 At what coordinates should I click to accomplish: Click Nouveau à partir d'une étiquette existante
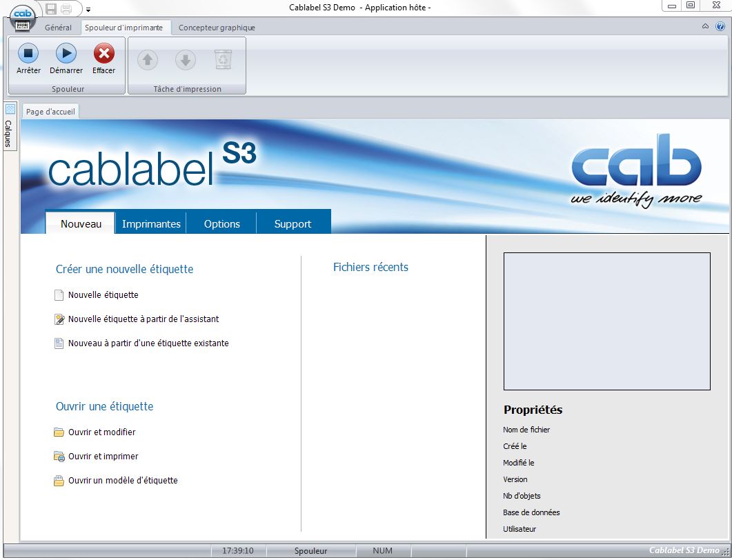[x=148, y=343]
